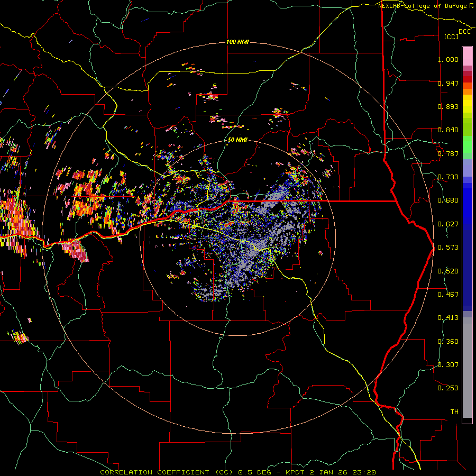Image resolution: width=476 pixels, height=476 pixels.
Task: Click the '100 NMI' range ring label
Action: (237, 42)
